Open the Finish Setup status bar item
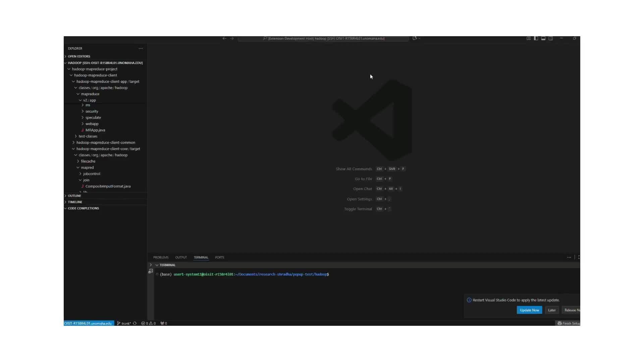Viewport: 644px width, 362px height. pyautogui.click(x=569, y=323)
